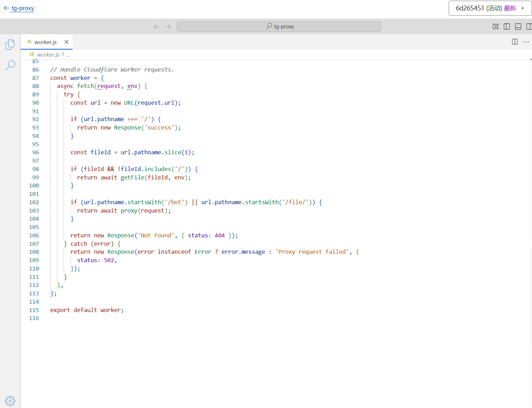532x408 pixels.
Task: Split the editor to the right
Action: pos(515,42)
